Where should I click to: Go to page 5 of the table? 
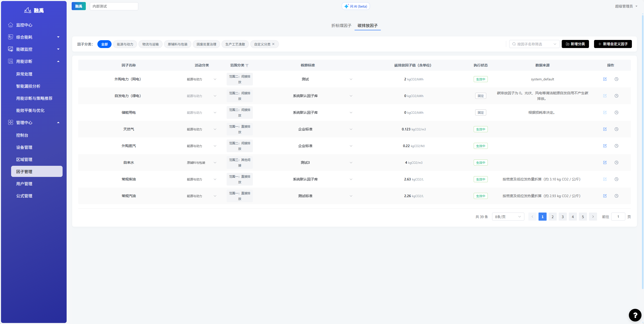583,217
